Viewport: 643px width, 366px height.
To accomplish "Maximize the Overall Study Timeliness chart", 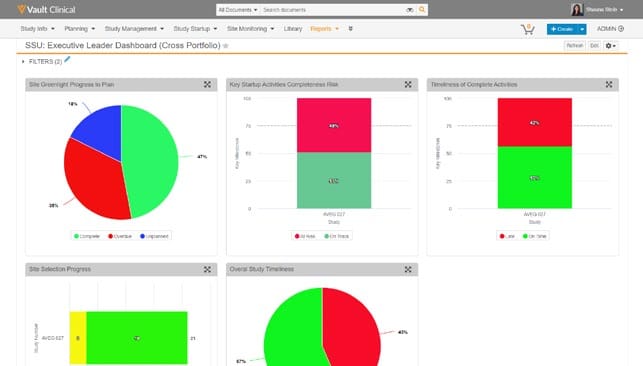I will pos(408,269).
